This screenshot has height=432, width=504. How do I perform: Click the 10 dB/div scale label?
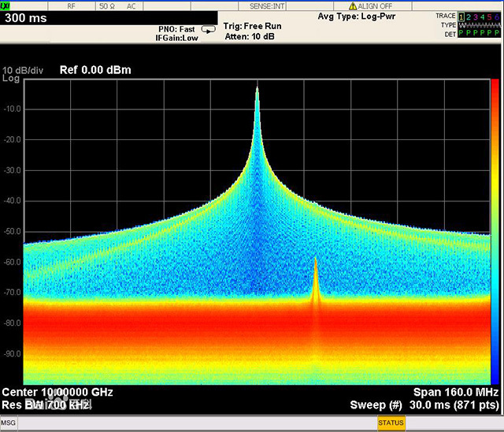click(23, 70)
